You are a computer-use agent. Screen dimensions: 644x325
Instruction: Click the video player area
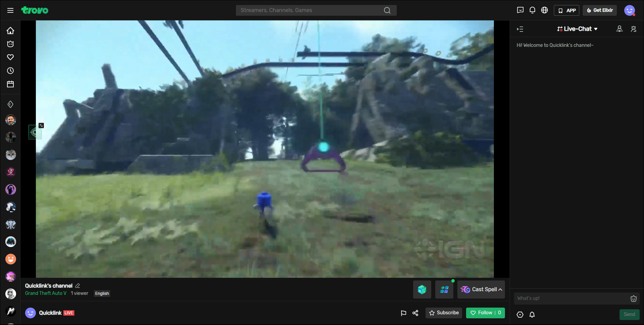(265, 149)
